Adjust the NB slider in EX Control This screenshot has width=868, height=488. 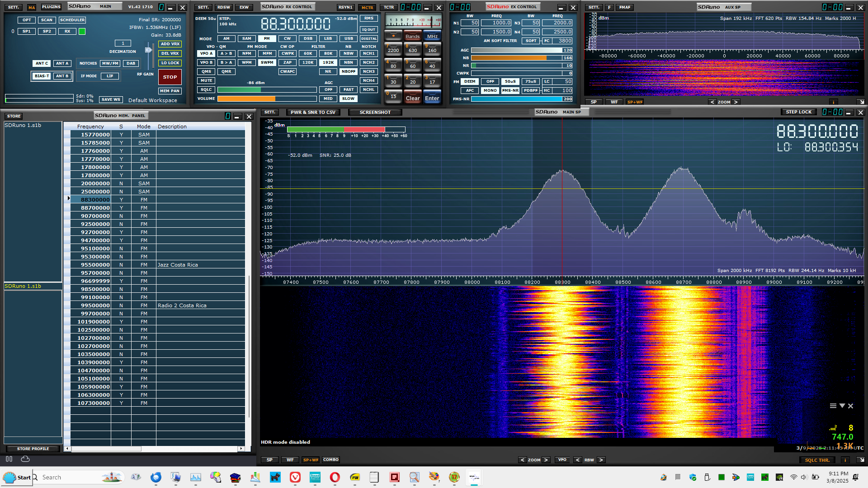tap(517, 58)
